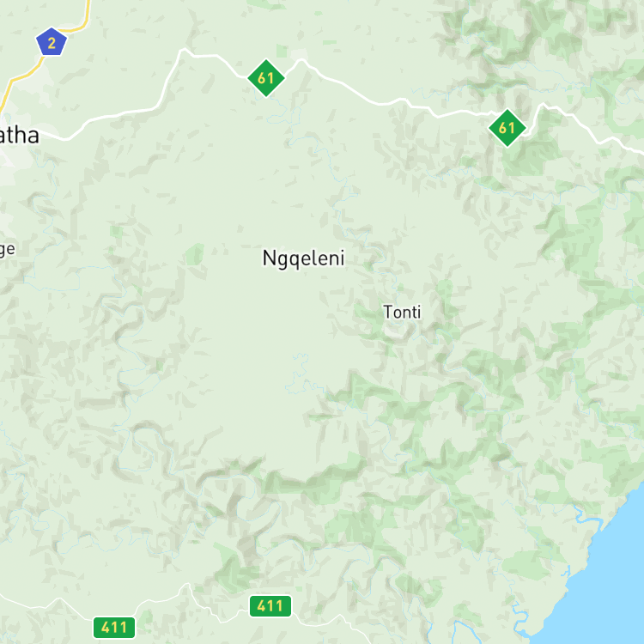Click the partially visible 'atha' city label
The width and height of the screenshot is (644, 644).
[19, 136]
